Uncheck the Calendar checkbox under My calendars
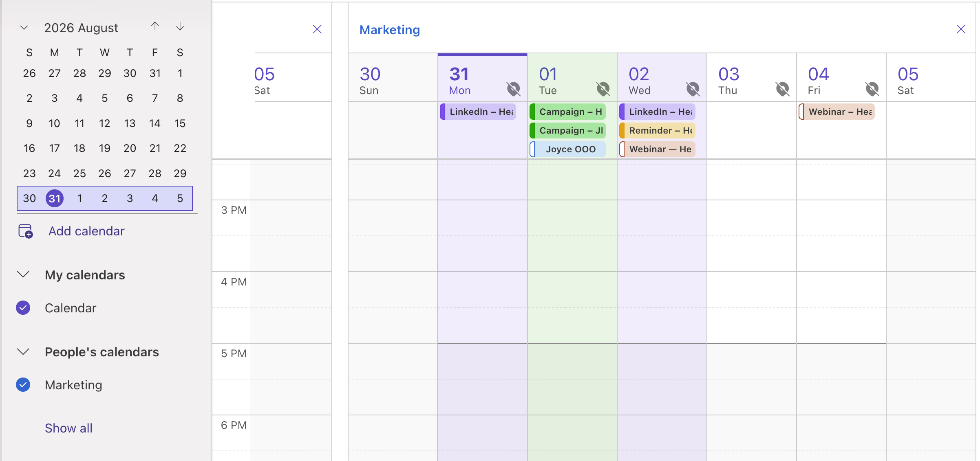980x461 pixels. pos(23,308)
